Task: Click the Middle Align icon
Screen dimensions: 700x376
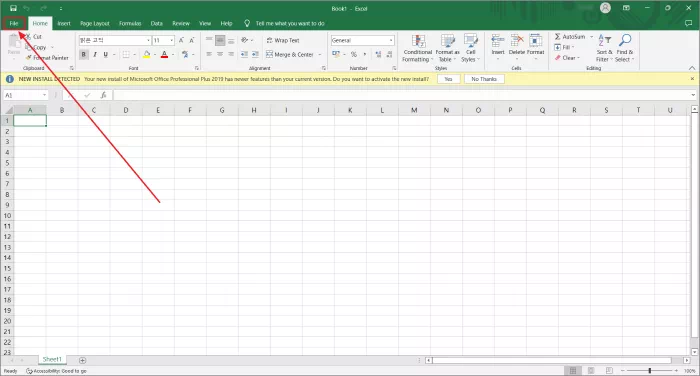Action: click(220, 40)
